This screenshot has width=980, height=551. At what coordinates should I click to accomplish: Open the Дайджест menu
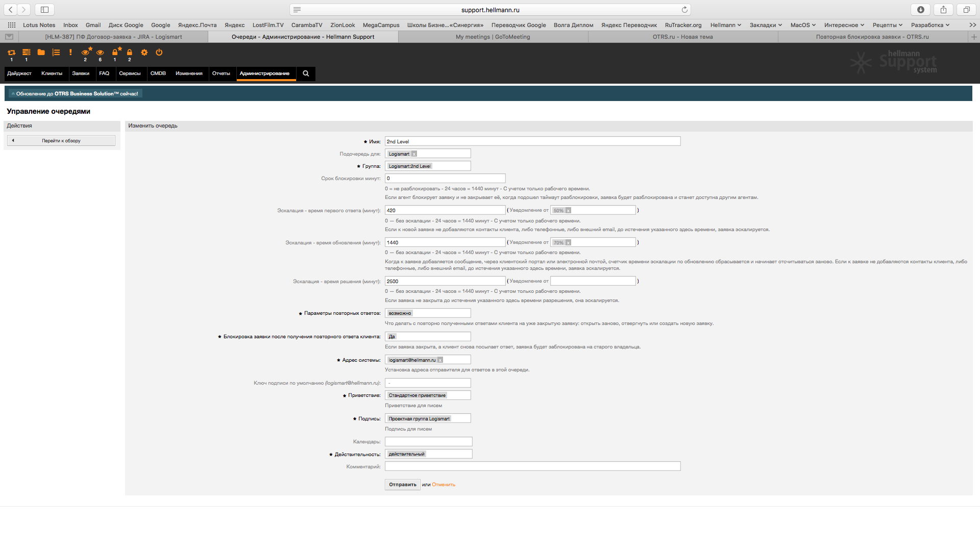pos(19,73)
